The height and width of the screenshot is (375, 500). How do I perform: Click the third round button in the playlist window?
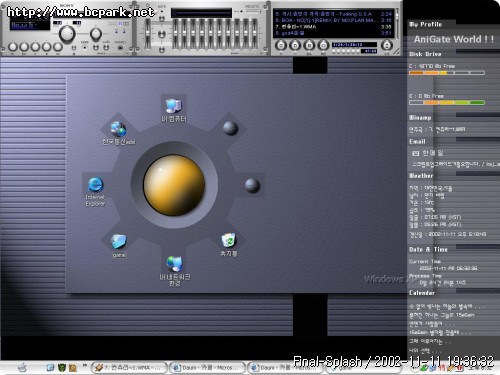309,45
